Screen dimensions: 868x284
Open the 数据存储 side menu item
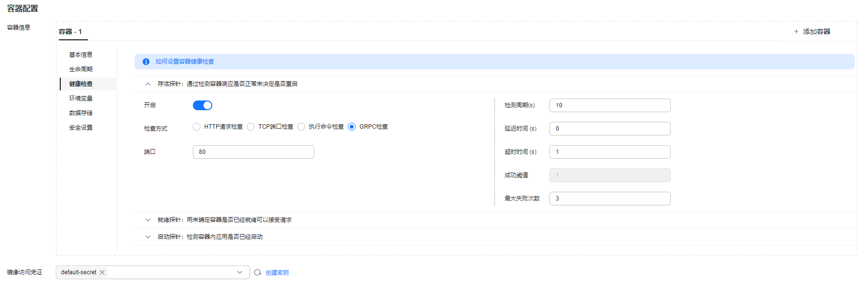pos(81,113)
